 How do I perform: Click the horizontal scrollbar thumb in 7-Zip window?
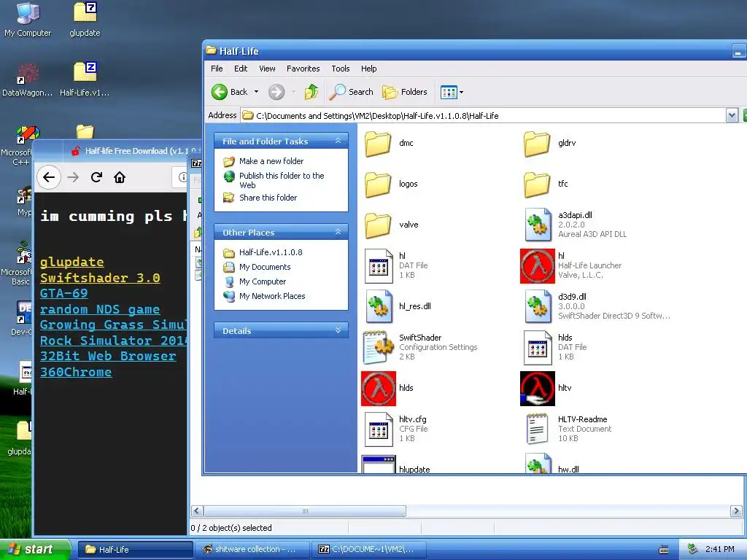point(305,511)
